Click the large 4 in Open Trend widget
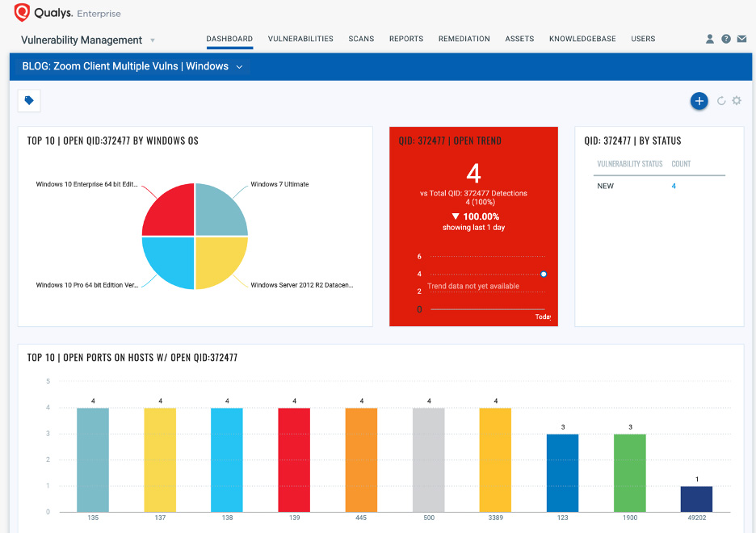 473,174
